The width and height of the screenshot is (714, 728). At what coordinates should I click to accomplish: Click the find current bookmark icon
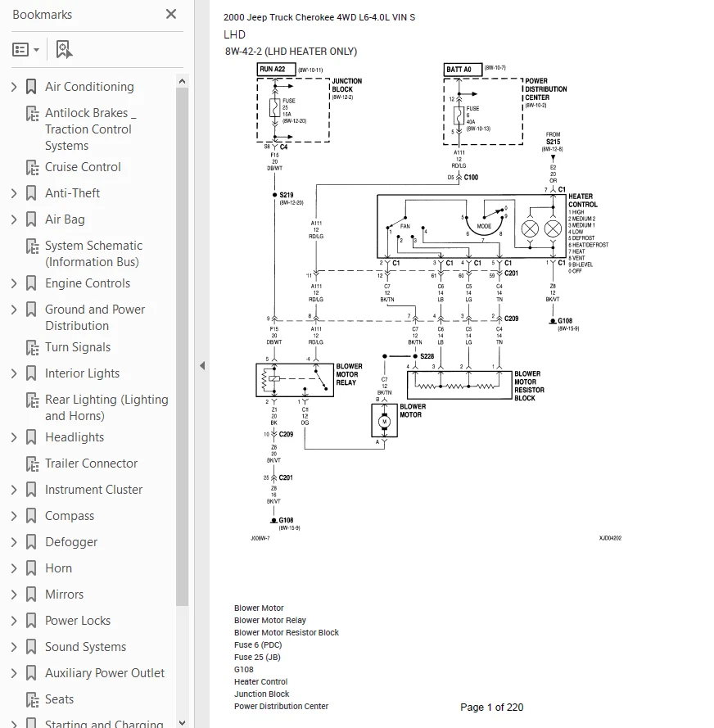64,49
